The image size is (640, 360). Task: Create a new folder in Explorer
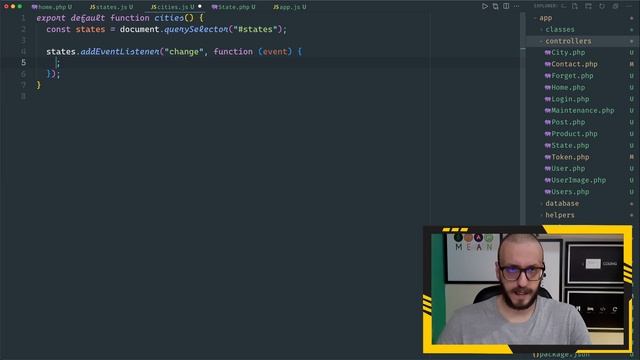(588, 6)
